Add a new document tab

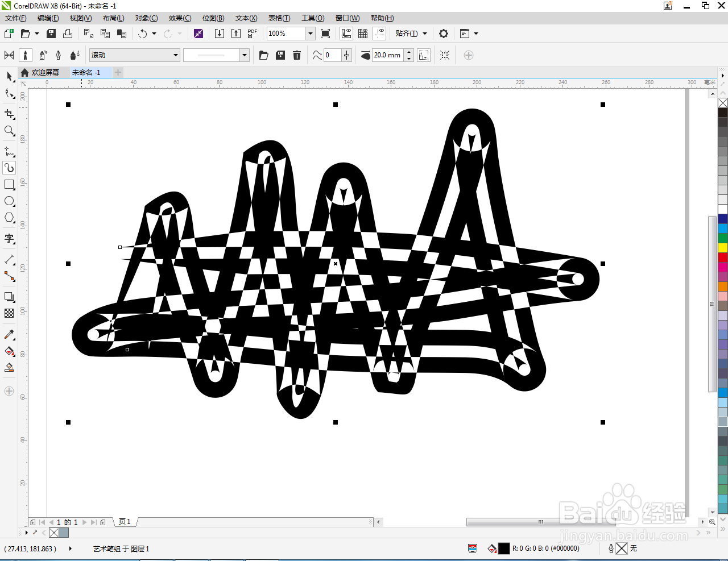(118, 72)
